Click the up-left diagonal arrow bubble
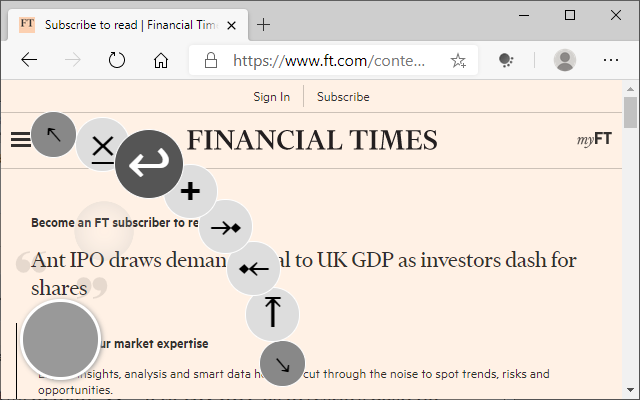Image resolution: width=640 pixels, height=400 pixels. pos(53,134)
